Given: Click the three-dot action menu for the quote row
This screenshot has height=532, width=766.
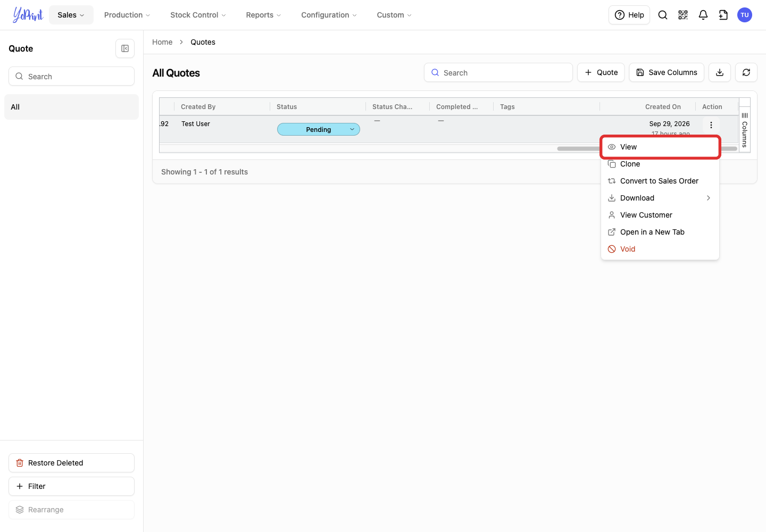Looking at the screenshot, I should coord(711,125).
